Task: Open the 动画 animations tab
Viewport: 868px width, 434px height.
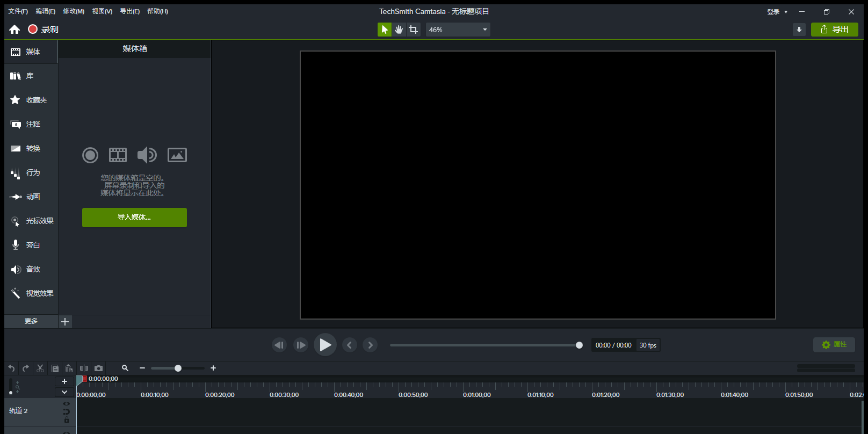Action: (x=31, y=197)
